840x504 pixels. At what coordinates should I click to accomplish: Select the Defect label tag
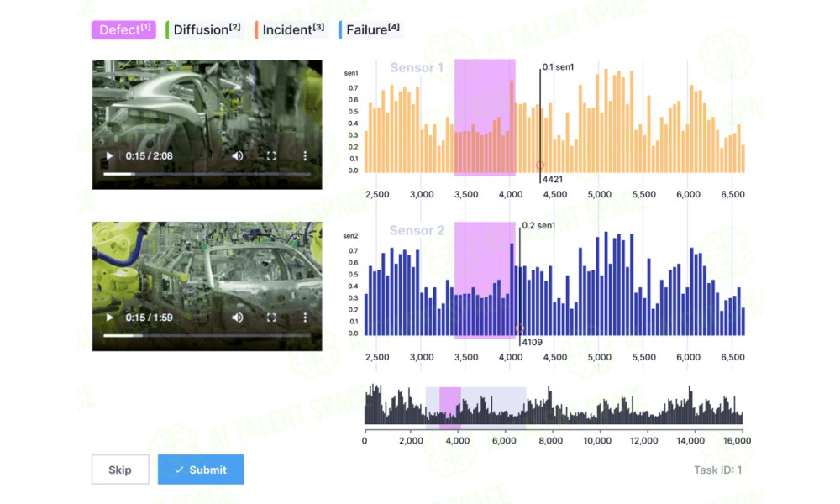123,30
